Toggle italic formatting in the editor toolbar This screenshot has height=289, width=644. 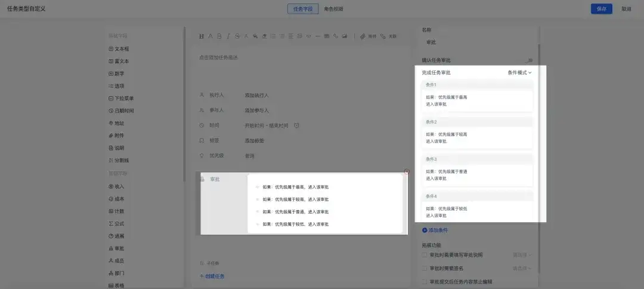point(228,36)
